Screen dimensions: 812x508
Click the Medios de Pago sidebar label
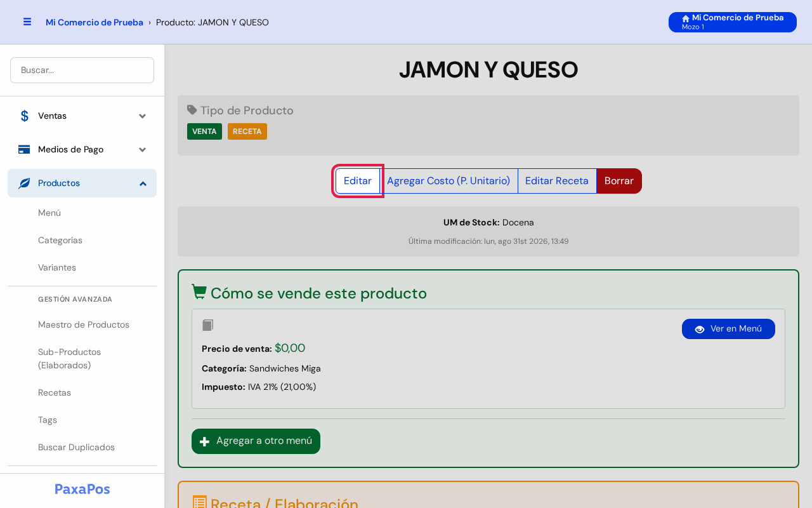(x=70, y=149)
